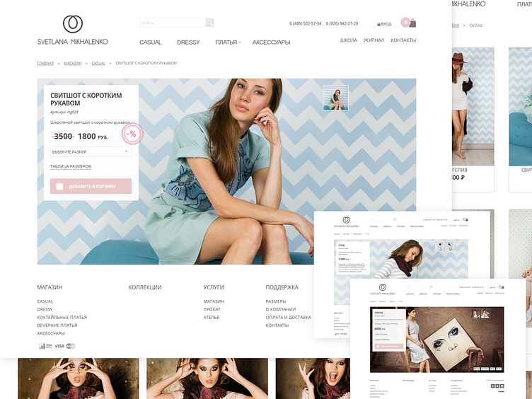The width and height of the screenshot is (532, 399).
Task: Click the АТЕЛЬЕ link under УСЛУГИ
Action: [x=211, y=317]
